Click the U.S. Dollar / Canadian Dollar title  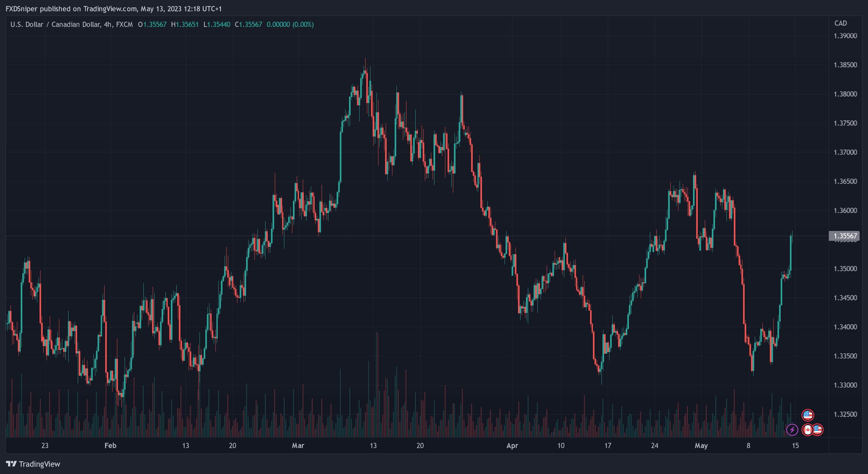click(x=55, y=25)
